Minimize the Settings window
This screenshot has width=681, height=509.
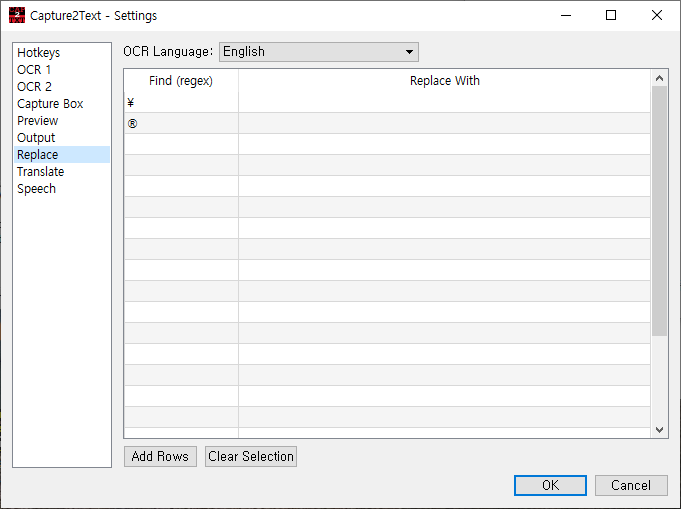click(x=566, y=15)
